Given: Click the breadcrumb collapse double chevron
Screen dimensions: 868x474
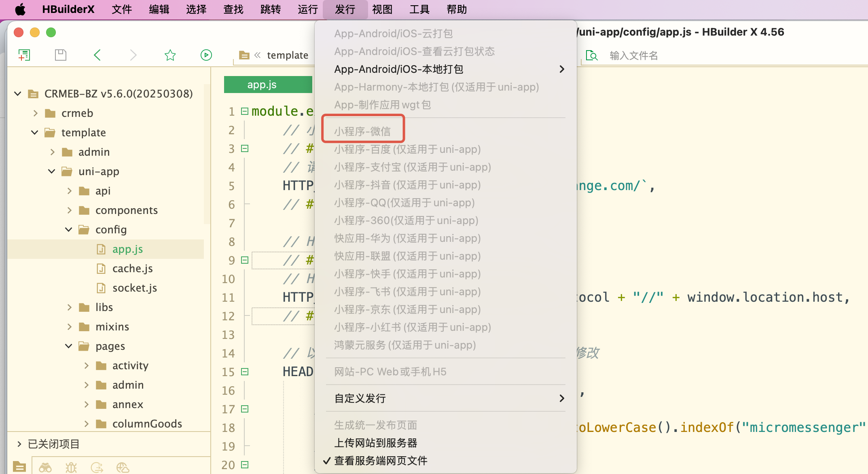Looking at the screenshot, I should click(x=257, y=55).
